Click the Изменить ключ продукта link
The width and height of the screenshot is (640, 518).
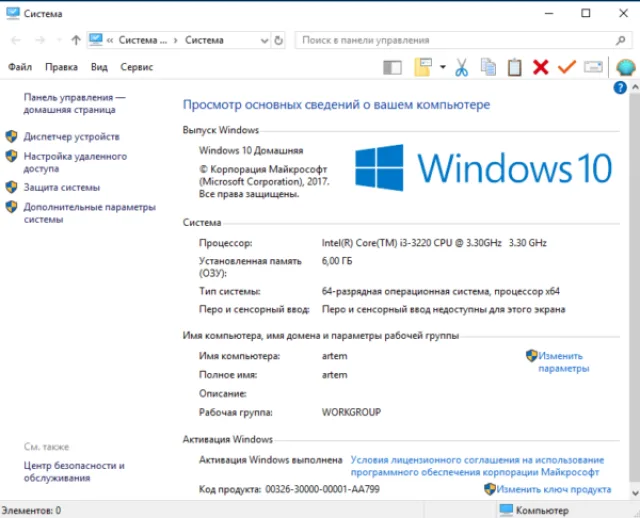(554, 489)
